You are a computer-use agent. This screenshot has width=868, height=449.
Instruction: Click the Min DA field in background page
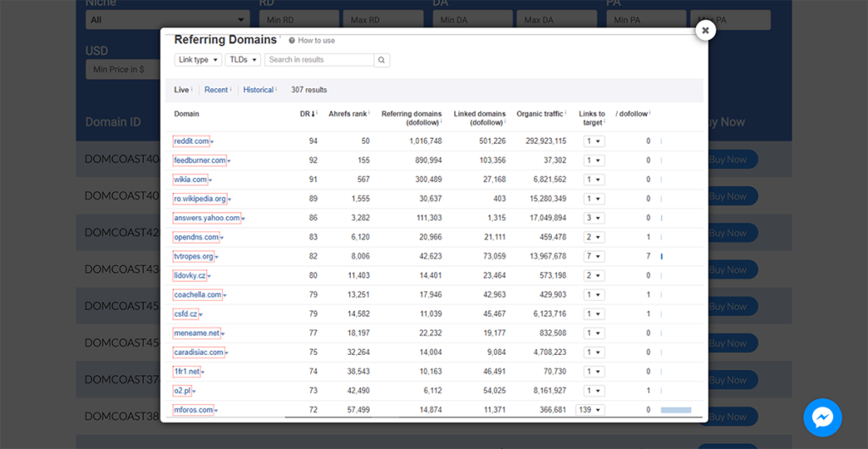[x=473, y=19]
